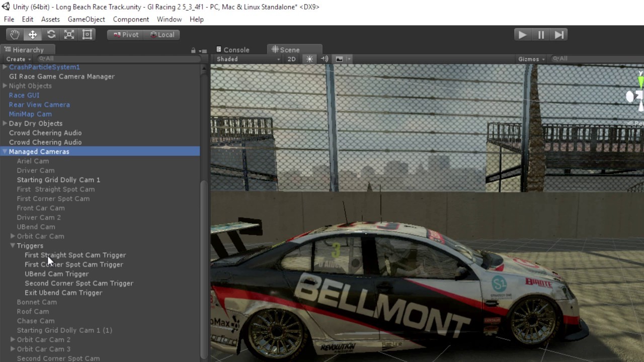Image resolution: width=644 pixels, height=362 pixels.
Task: Expand Orbit Car Cam 3
Action: point(13,349)
